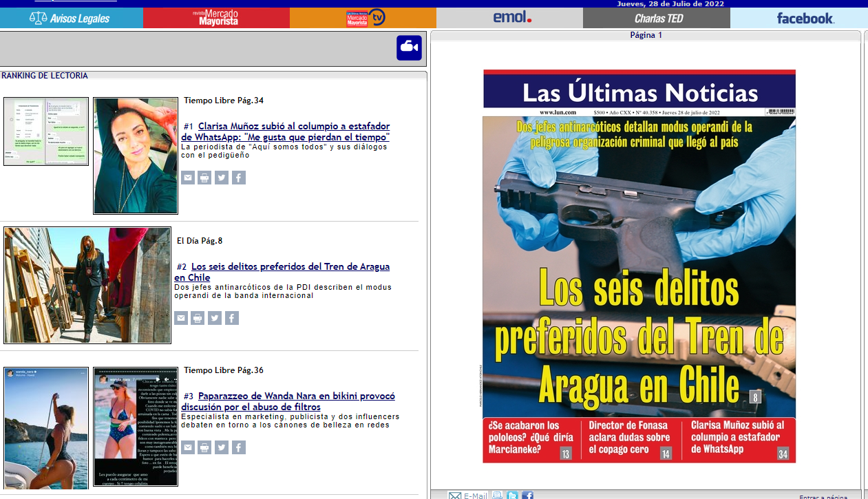Click the RANKING DE LECTORIA heading

tap(45, 76)
